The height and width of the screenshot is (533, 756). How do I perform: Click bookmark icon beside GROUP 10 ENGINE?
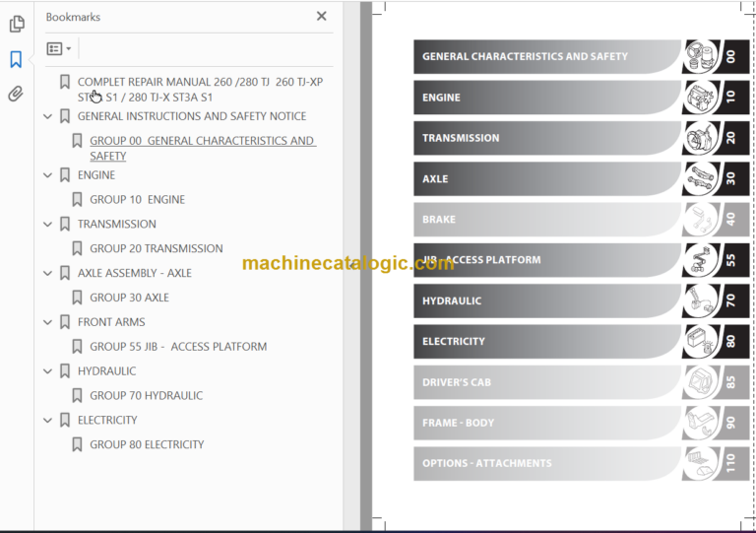77,200
